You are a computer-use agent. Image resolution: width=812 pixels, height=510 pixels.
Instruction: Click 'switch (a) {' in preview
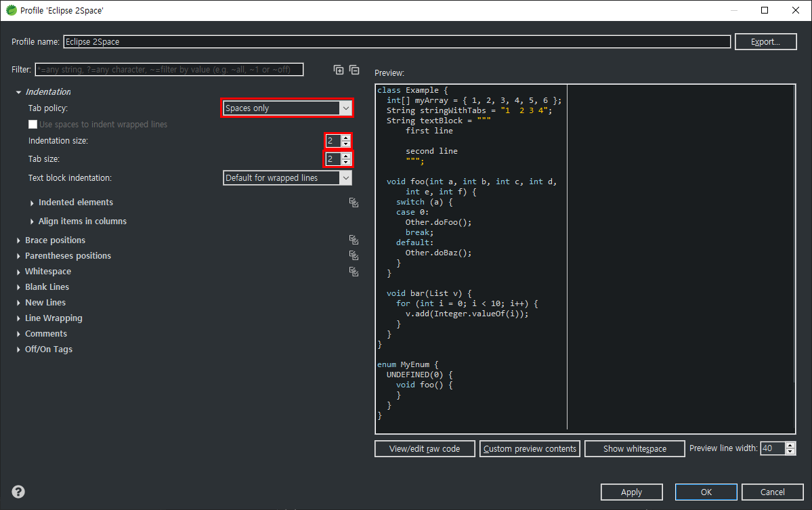click(x=424, y=202)
